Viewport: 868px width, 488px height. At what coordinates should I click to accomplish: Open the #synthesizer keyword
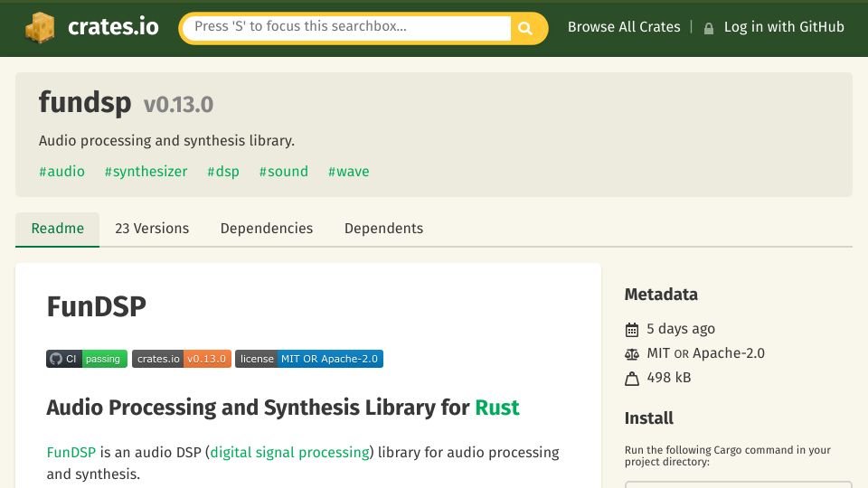tap(146, 172)
